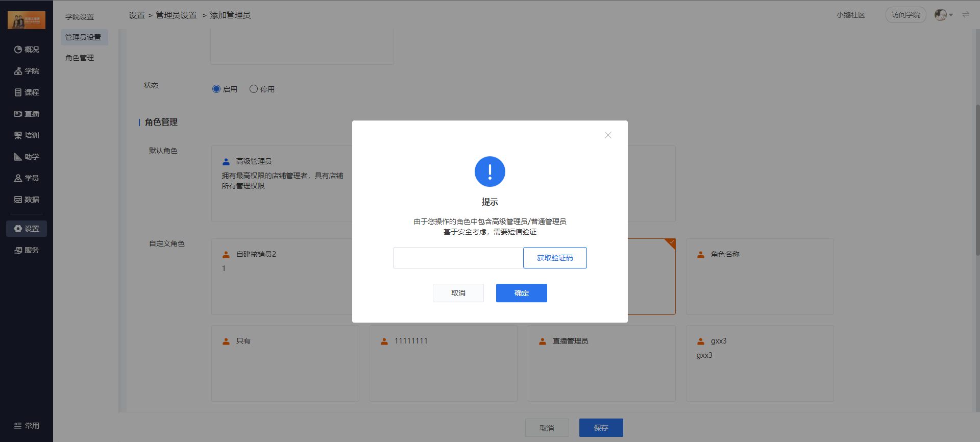Image resolution: width=980 pixels, height=442 pixels.
Task: Open 直播 live streaming section
Action: pos(27,114)
